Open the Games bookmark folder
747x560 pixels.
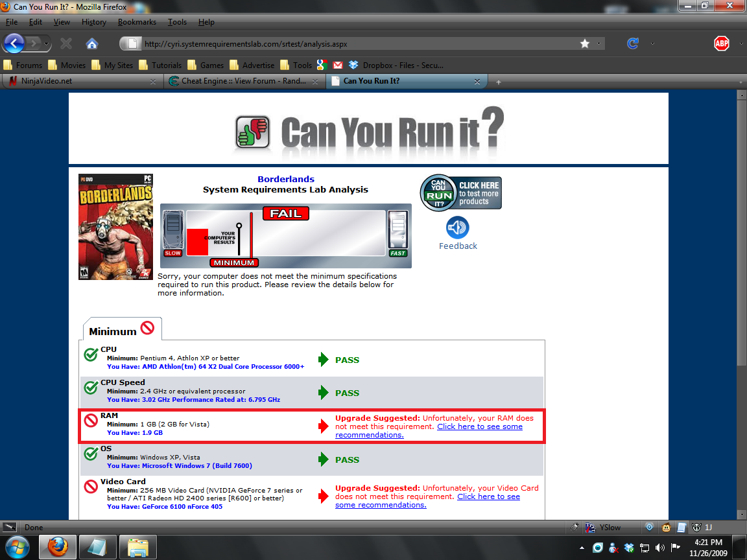point(206,65)
